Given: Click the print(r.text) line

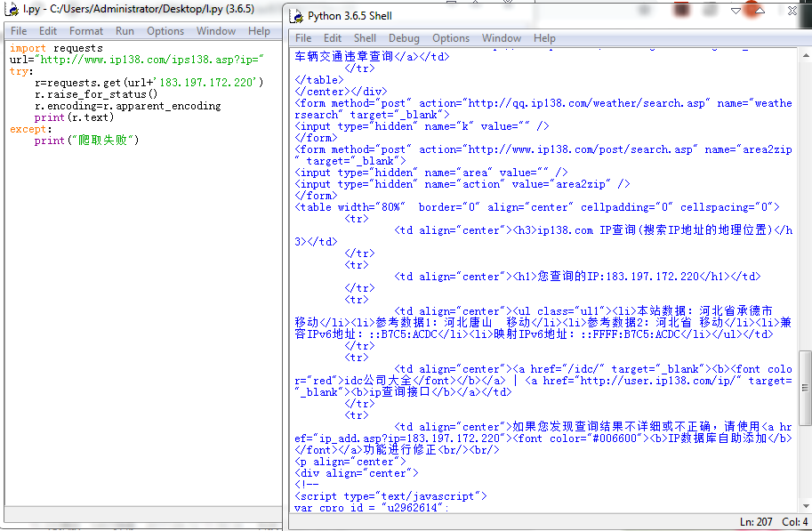Looking at the screenshot, I should pyautogui.click(x=74, y=117).
